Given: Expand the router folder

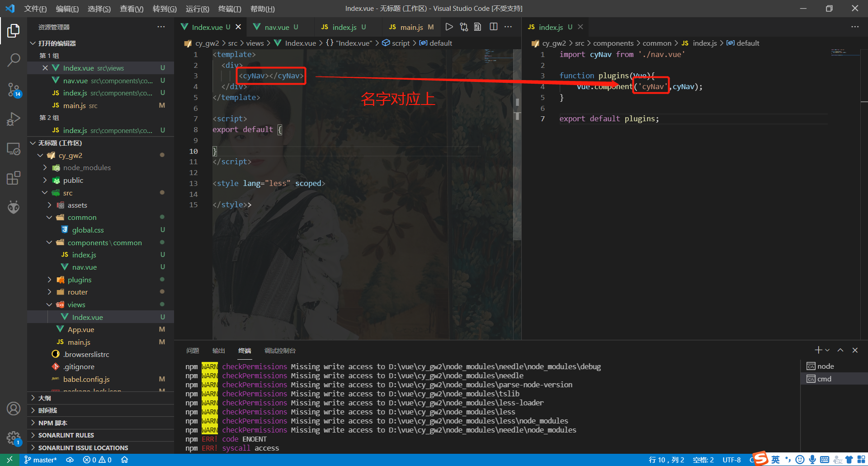Looking at the screenshot, I should coord(49,292).
